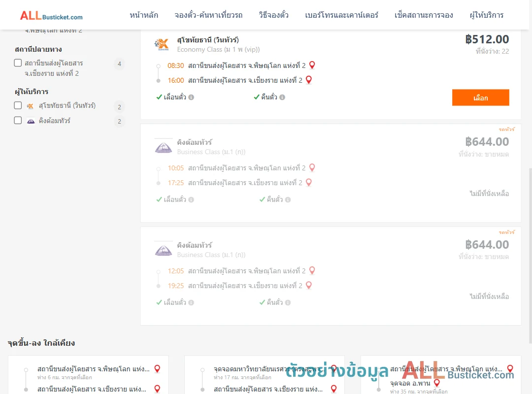Click map pin for 08:30 พิษณุโลก departure
Viewport: 532px width, 394px height.
coord(312,65)
